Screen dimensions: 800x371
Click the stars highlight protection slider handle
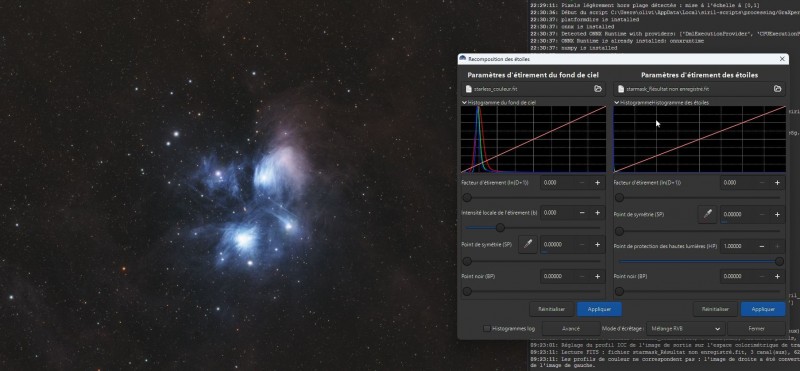[779, 261]
